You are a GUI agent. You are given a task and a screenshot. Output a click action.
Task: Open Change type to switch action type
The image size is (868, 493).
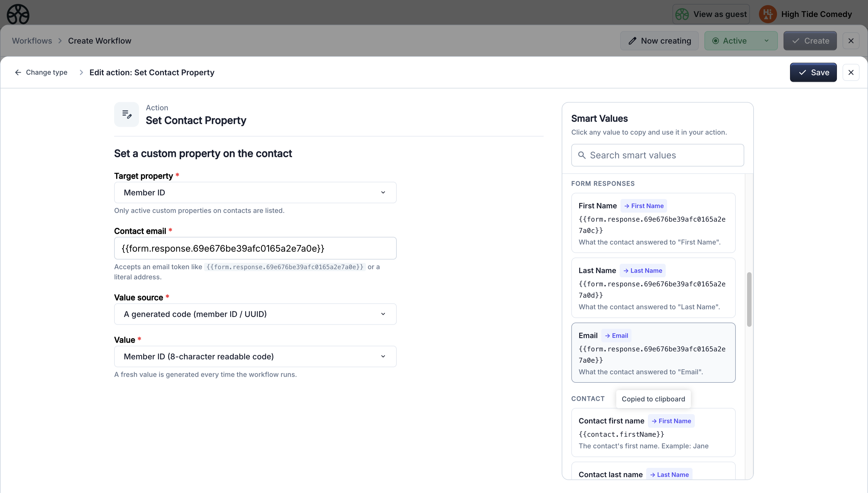(47, 72)
